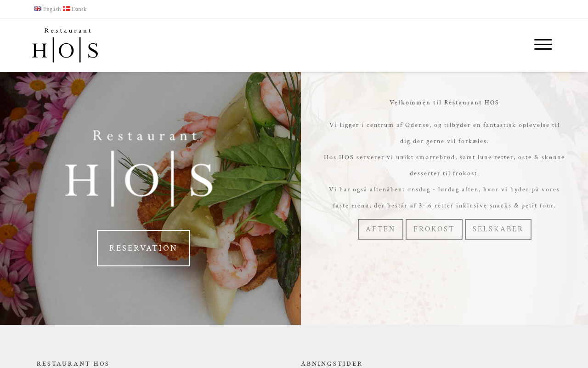Select the Dansk language link

pos(79,9)
